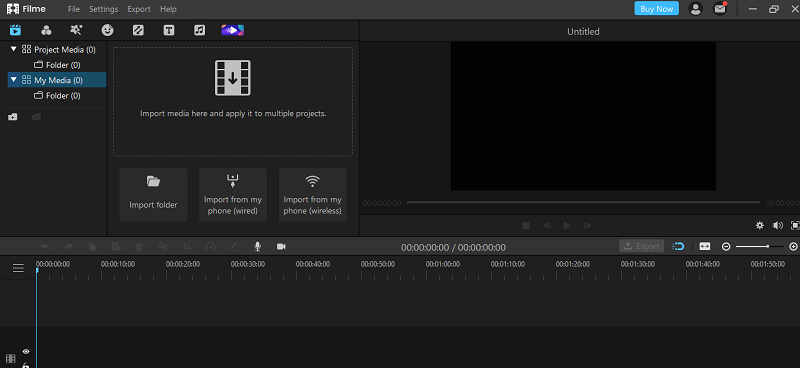Click the timeline Export button
Viewport: 800px width, 368px height.
point(642,247)
